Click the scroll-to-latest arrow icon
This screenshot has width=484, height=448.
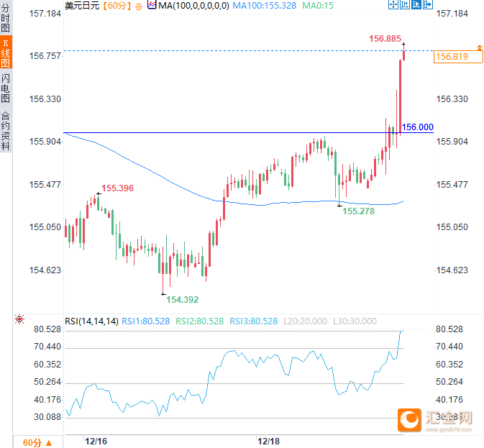point(428,5)
